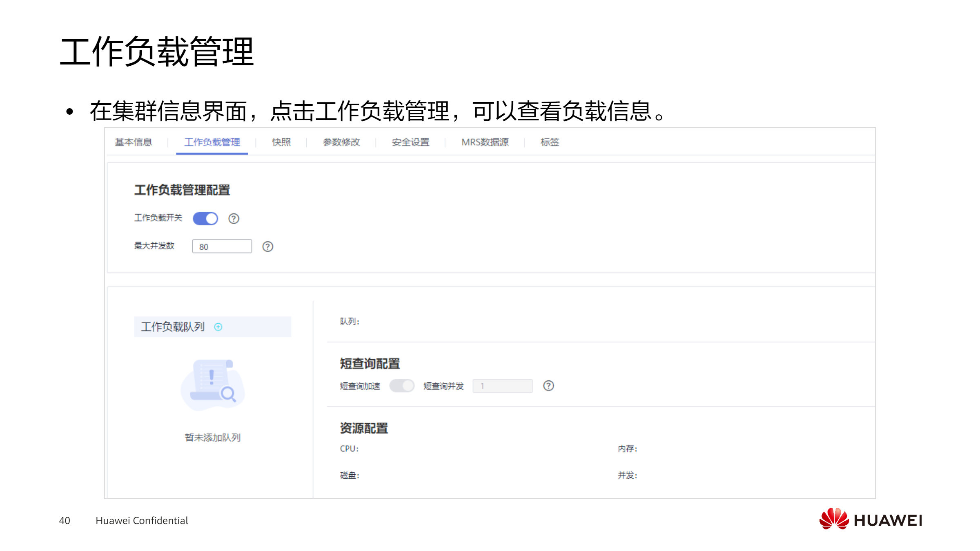Image resolution: width=980 pixels, height=551 pixels.
Task: Click the HUAWEI logo
Action: [x=870, y=519]
